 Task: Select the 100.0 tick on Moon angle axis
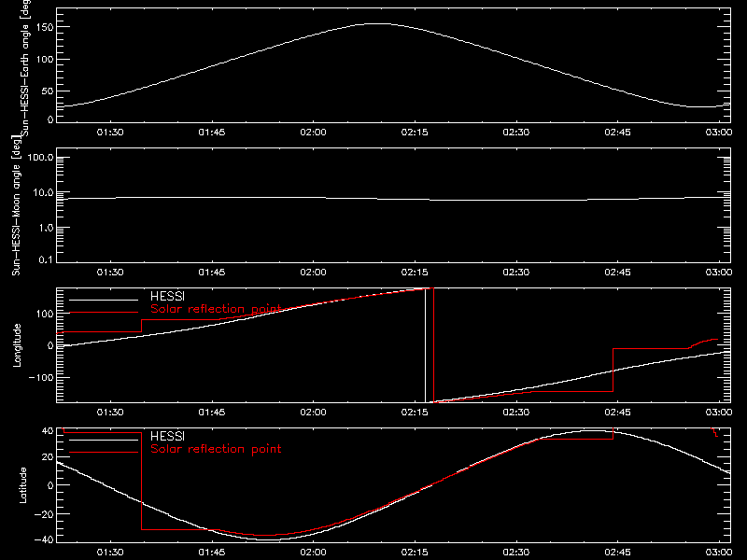[40, 157]
